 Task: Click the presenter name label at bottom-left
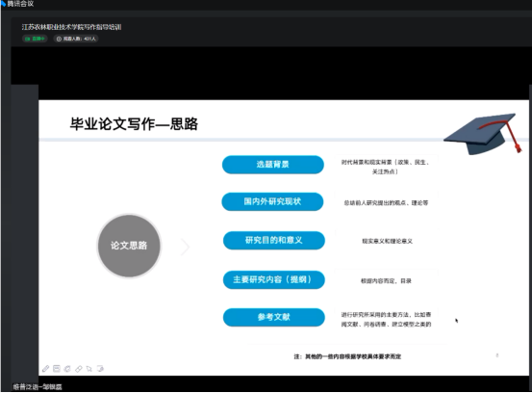(x=38, y=386)
